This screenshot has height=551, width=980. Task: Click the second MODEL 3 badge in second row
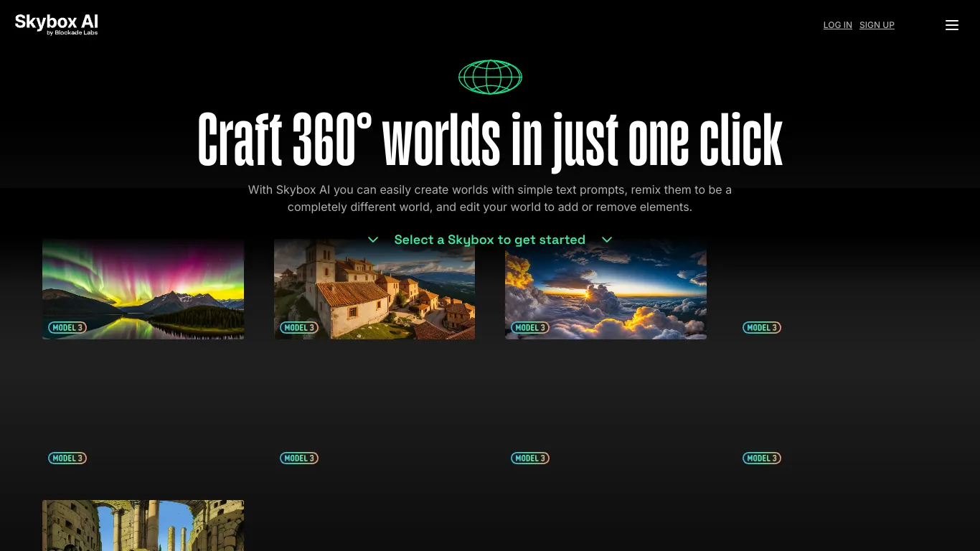point(299,458)
